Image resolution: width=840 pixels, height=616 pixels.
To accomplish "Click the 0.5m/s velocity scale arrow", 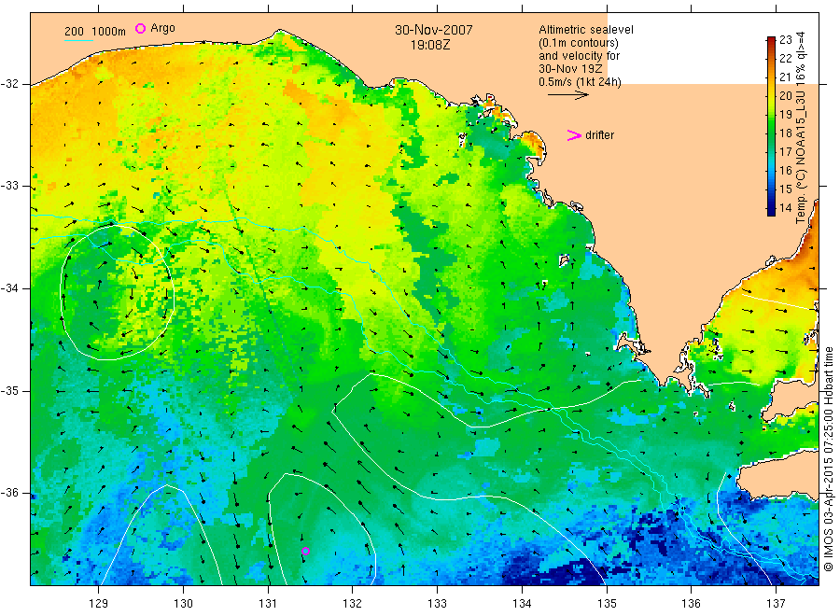I will pos(567,95).
